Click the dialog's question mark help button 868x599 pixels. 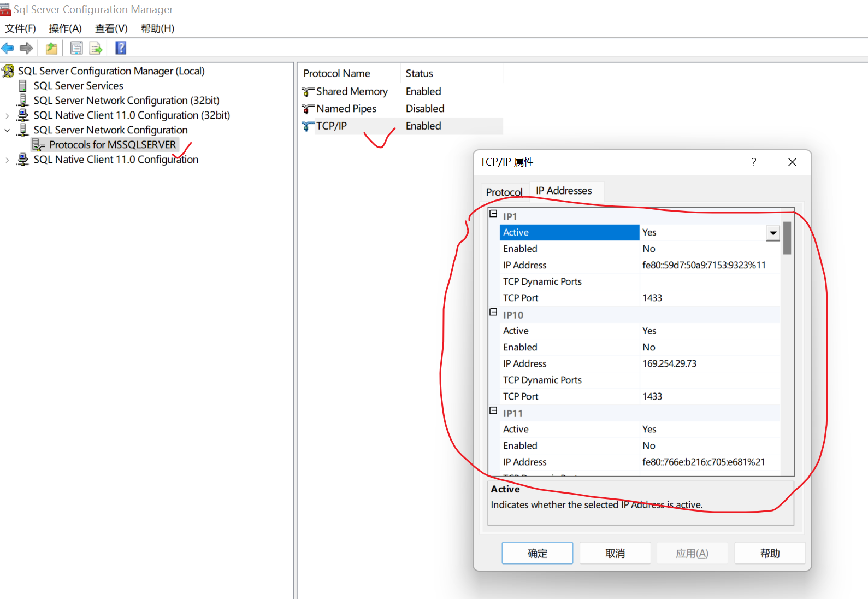pyautogui.click(x=754, y=162)
